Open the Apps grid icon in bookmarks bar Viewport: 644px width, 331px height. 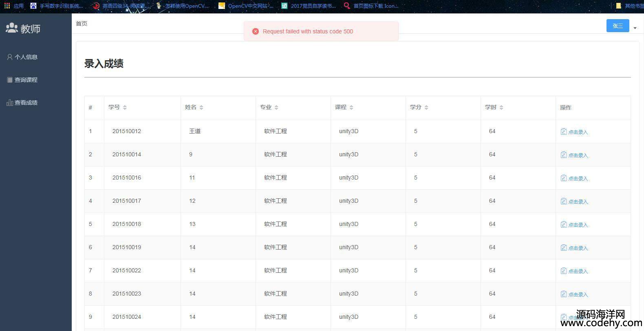pyautogui.click(x=7, y=6)
